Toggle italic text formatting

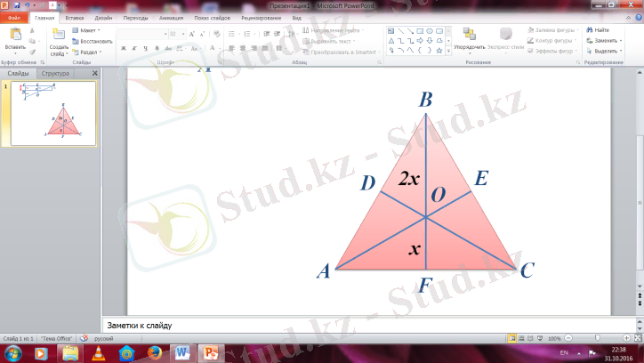(133, 48)
